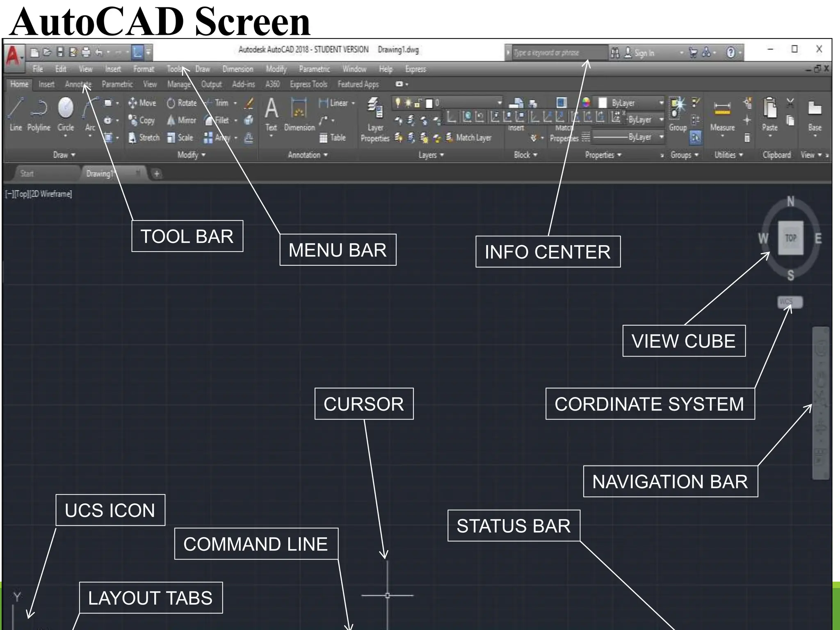Expand the Draw panel

point(64,155)
